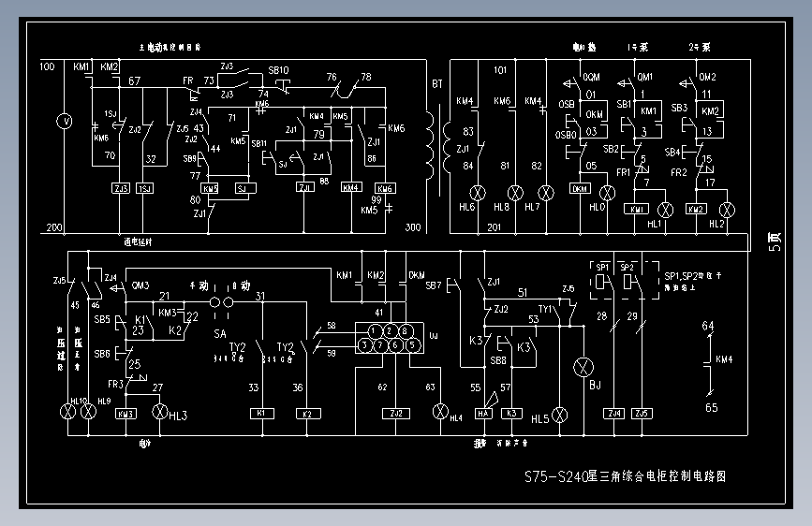Select the SB5 push button label
The height and width of the screenshot is (526, 812).
[102, 319]
